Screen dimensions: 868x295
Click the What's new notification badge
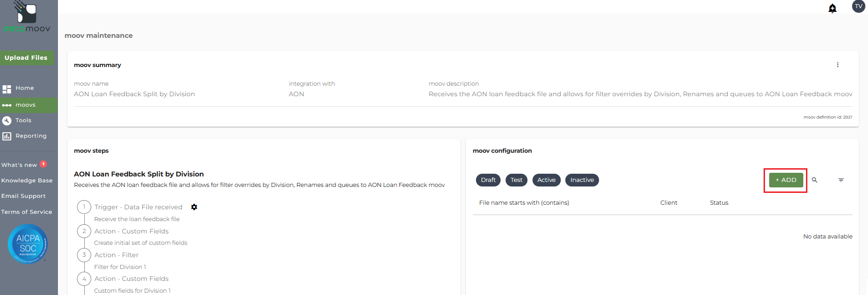tap(43, 164)
